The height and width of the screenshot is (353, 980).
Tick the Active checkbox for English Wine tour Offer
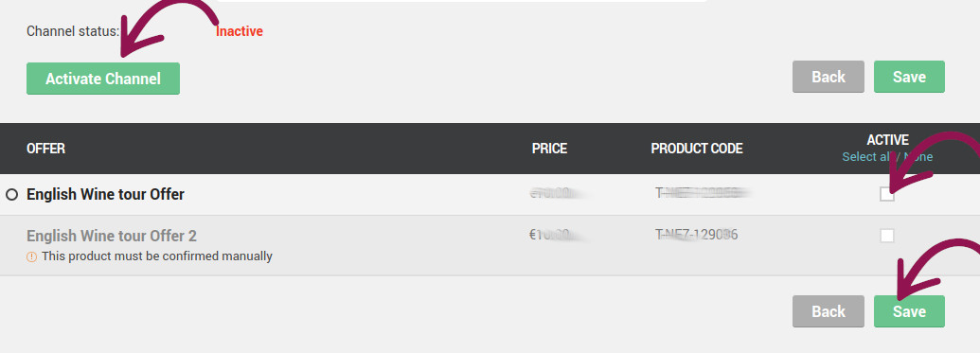click(x=887, y=194)
